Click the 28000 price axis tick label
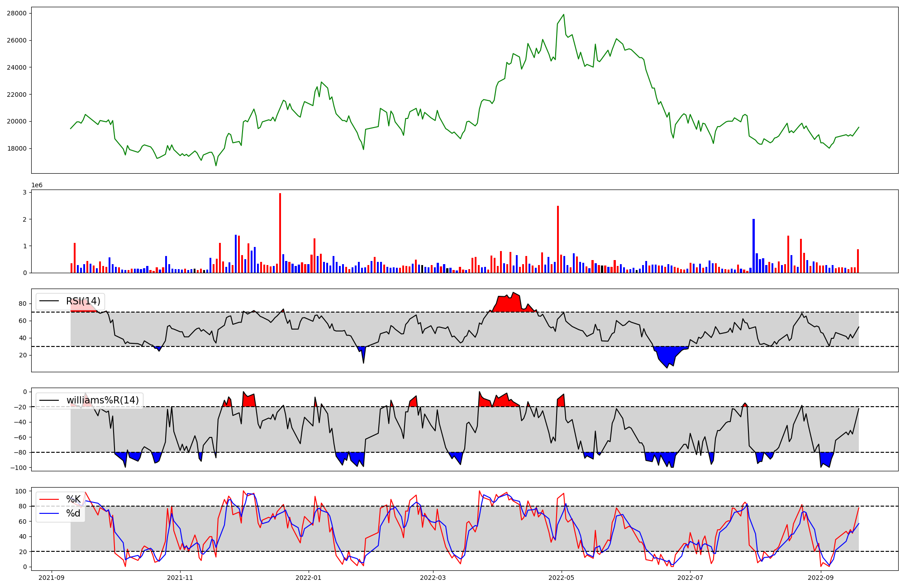Image resolution: width=905 pixels, height=588 pixels. (16, 14)
